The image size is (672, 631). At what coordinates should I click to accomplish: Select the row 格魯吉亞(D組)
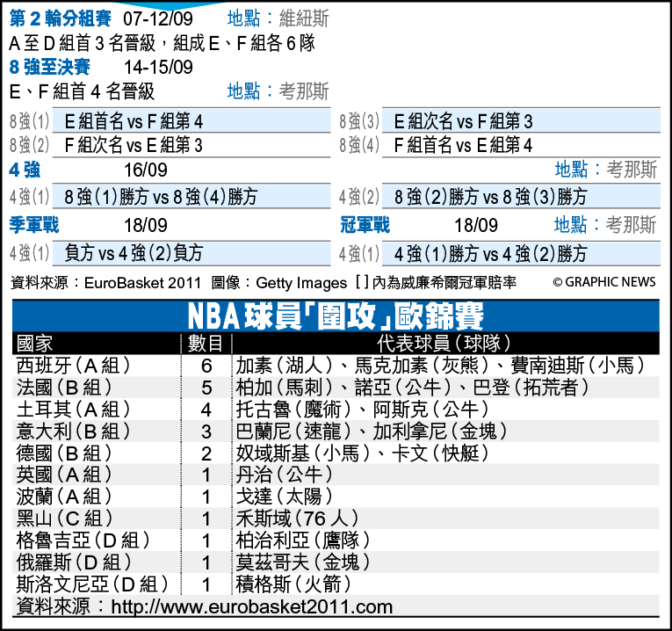(x=336, y=540)
